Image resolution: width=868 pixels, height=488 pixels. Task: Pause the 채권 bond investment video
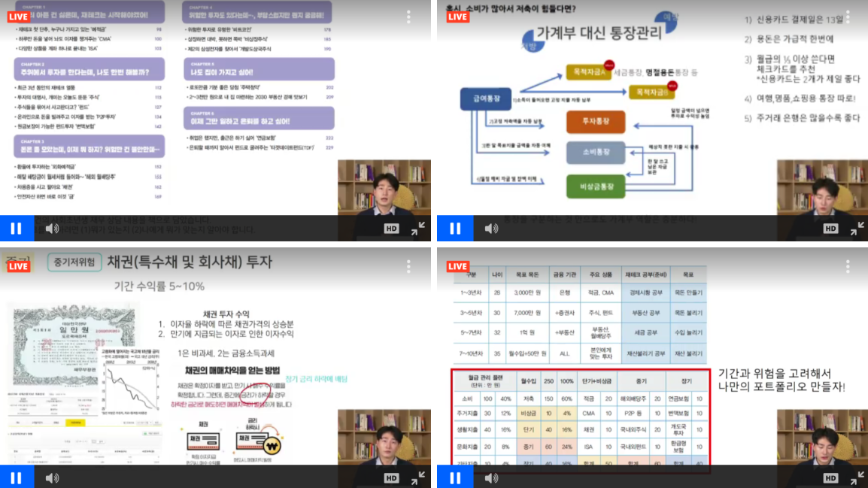pyautogui.click(x=16, y=477)
